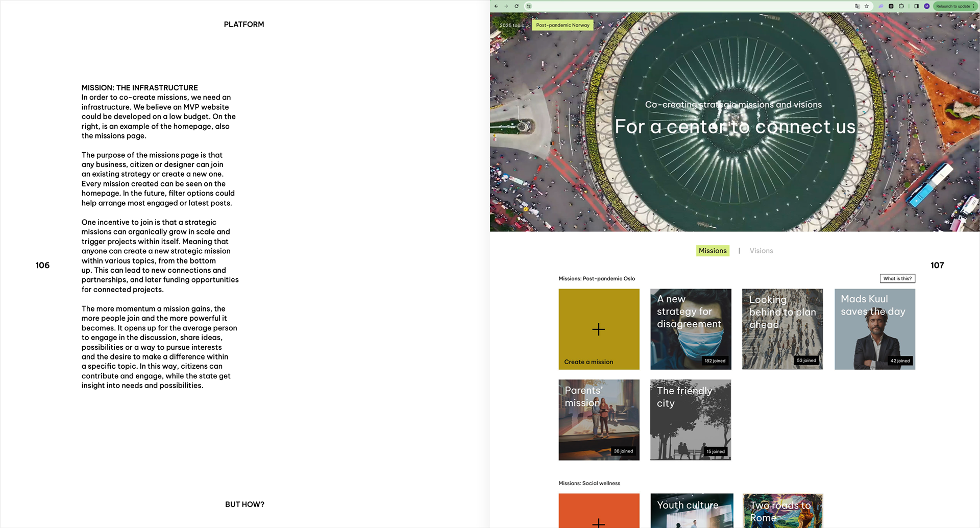
Task: Click hero title For a center to connect us
Action: pos(734,127)
